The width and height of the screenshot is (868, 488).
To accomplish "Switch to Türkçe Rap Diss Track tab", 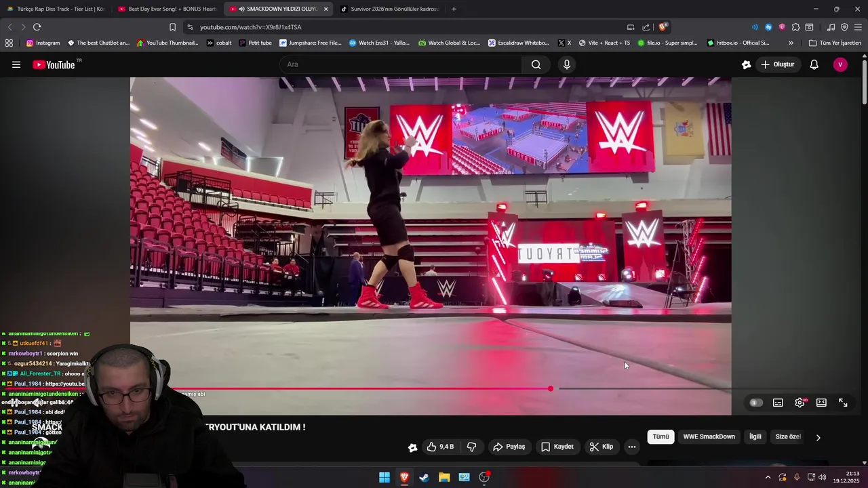I will coord(55,9).
